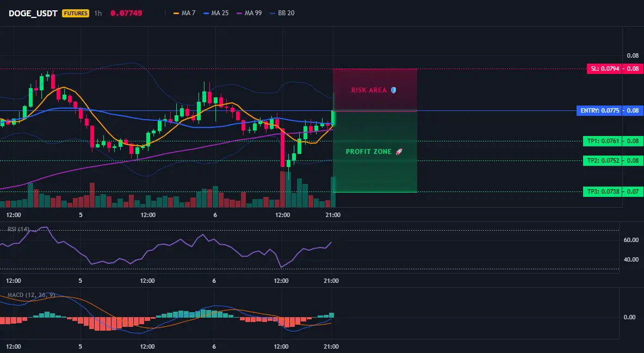
Task: Click the 21:00 time label on price chart
Action: coord(333,215)
